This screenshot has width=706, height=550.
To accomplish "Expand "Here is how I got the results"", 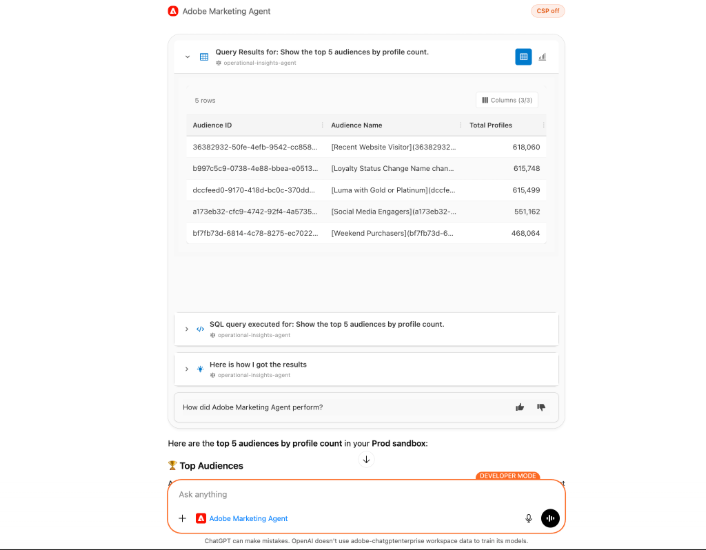I will pos(187,369).
